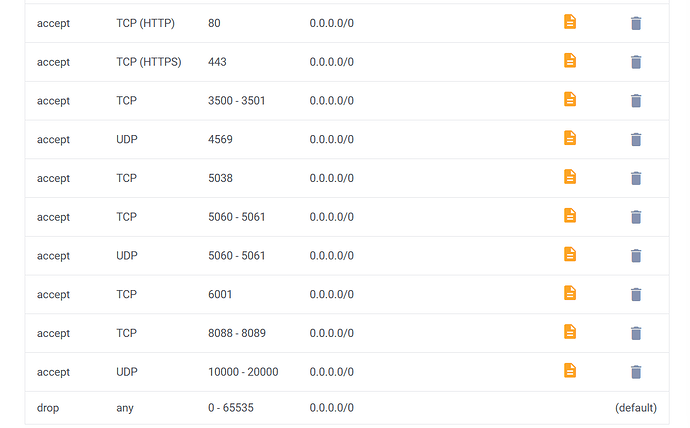
Task: Edit the UDP 10000 - 20000 rule
Action: click(570, 370)
